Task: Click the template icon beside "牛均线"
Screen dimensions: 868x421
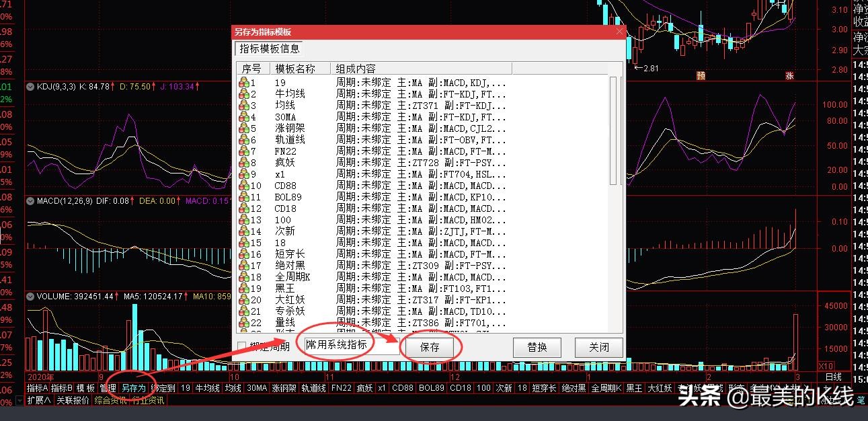Action: coord(243,93)
